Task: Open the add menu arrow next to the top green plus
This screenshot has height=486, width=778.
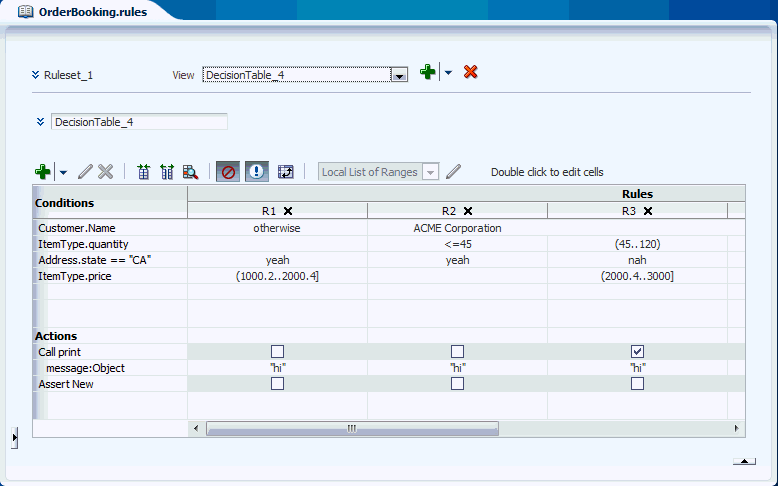Action: (x=449, y=72)
